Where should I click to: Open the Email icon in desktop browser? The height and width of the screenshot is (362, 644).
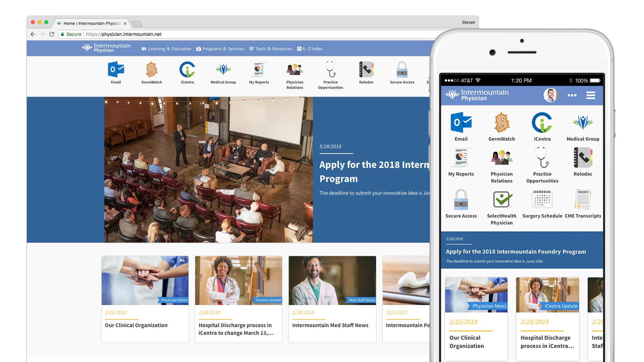point(116,70)
